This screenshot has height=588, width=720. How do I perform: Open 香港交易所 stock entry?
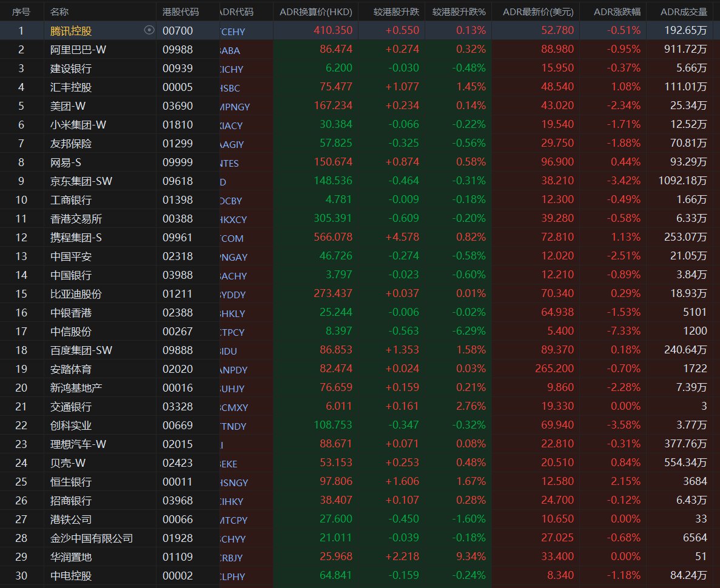[76, 219]
